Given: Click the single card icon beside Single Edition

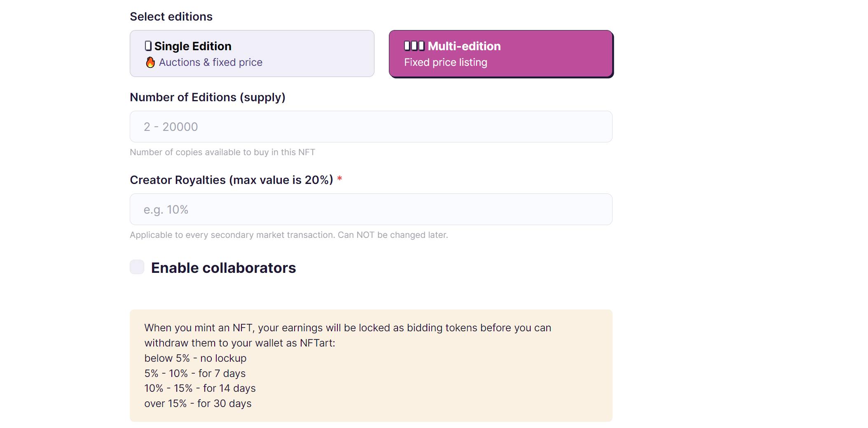Looking at the screenshot, I should (148, 46).
